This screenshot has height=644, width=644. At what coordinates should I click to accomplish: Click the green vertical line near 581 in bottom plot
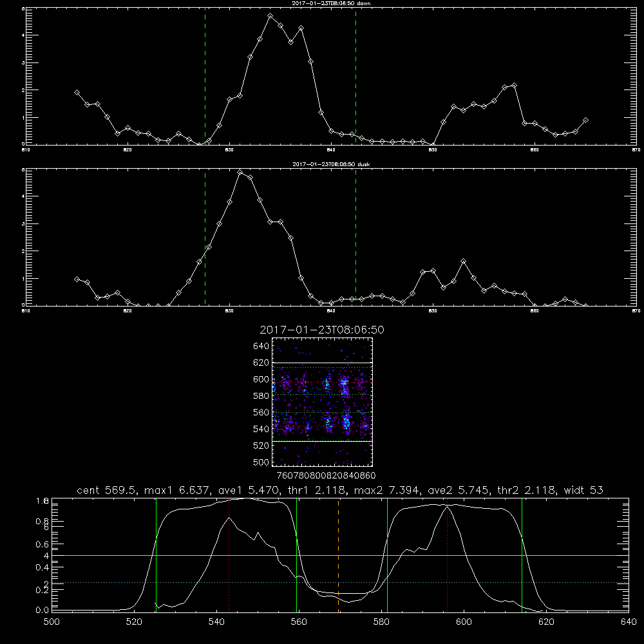(x=387, y=555)
